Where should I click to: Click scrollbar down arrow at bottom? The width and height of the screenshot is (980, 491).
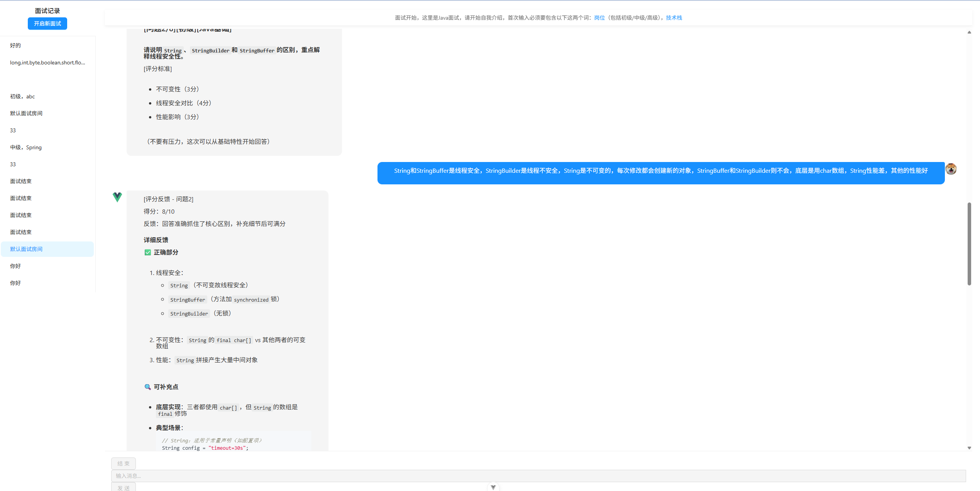(969, 448)
